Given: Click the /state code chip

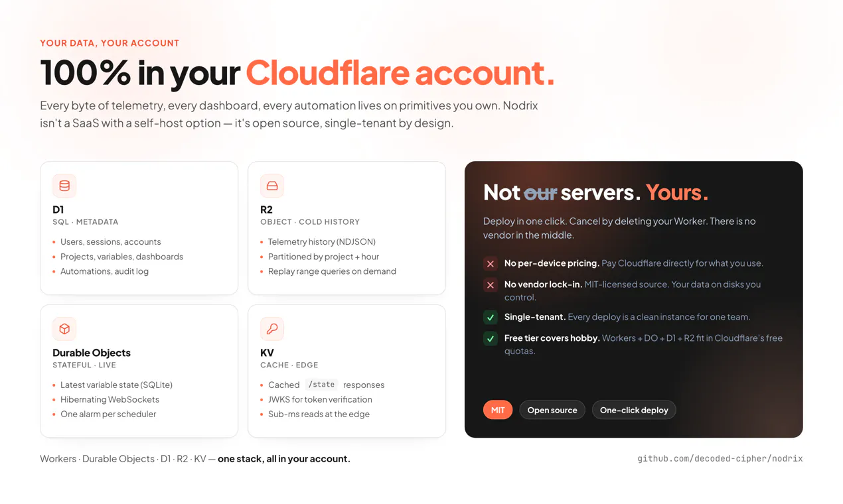Looking at the screenshot, I should (321, 385).
